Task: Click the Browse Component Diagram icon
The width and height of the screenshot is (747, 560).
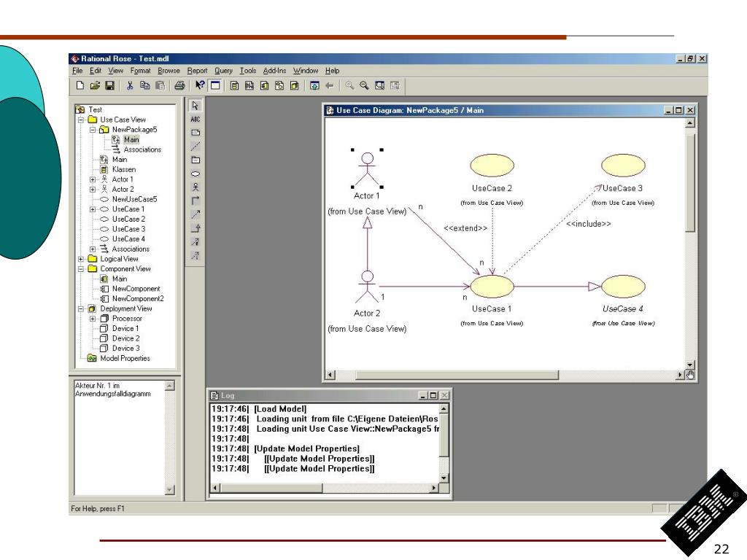Action: 264,85
